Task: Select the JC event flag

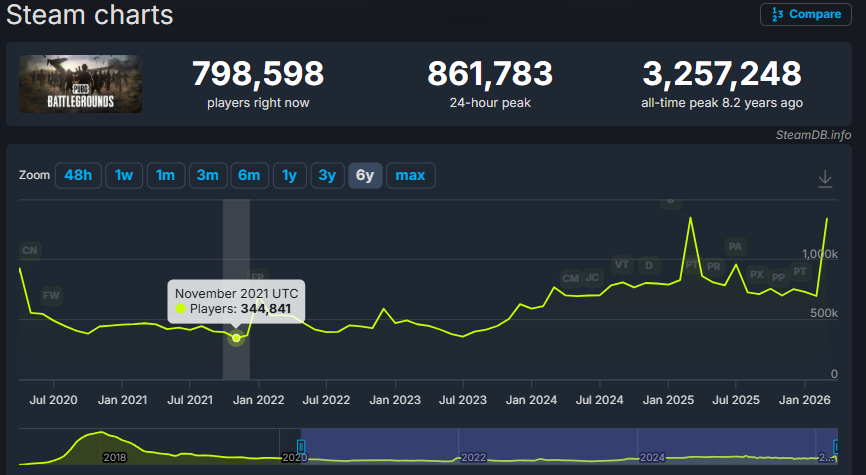Action: coord(592,277)
